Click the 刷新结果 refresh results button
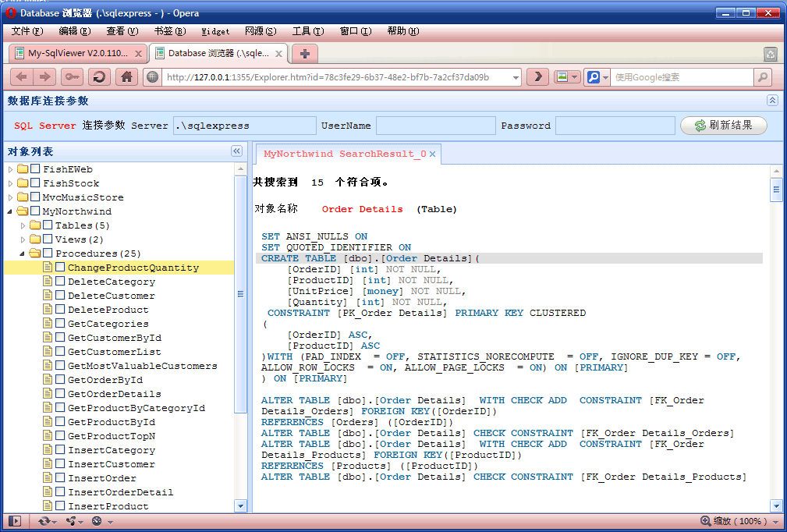Viewport: 787px width, 532px height. click(x=723, y=126)
